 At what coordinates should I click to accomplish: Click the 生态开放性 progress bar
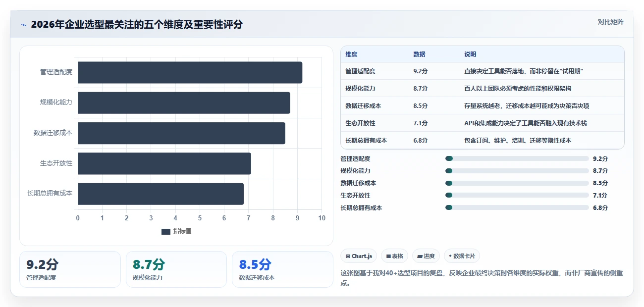click(x=517, y=196)
